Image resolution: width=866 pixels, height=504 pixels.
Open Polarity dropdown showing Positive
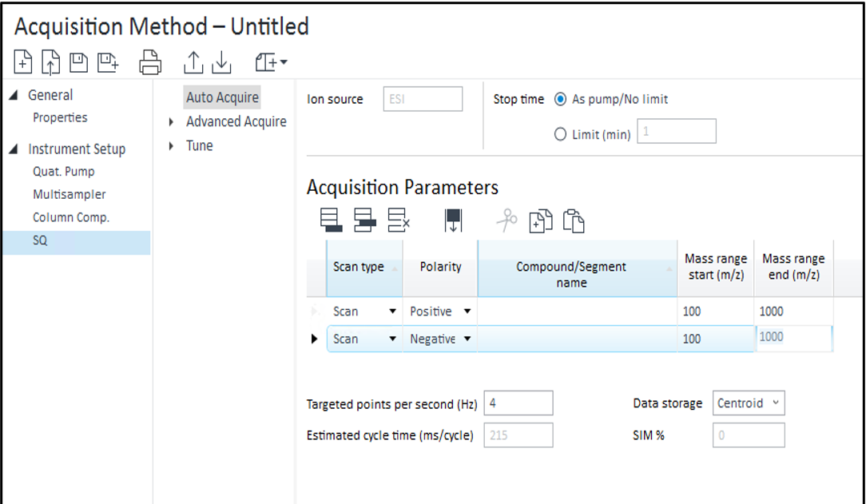point(467,312)
